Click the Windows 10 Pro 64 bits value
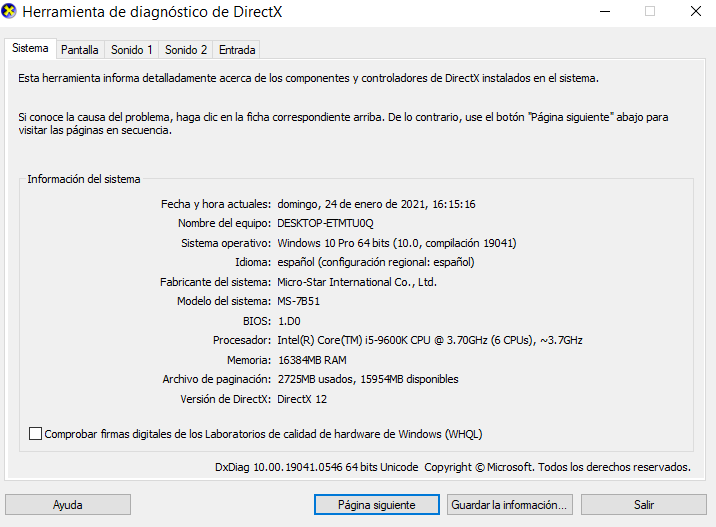Image resolution: width=716 pixels, height=527 pixels. 397,243
